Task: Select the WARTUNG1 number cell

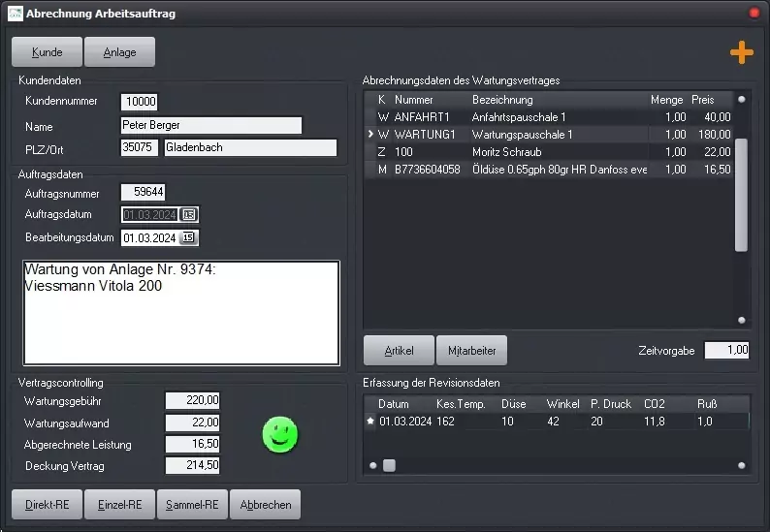Action: click(x=425, y=135)
